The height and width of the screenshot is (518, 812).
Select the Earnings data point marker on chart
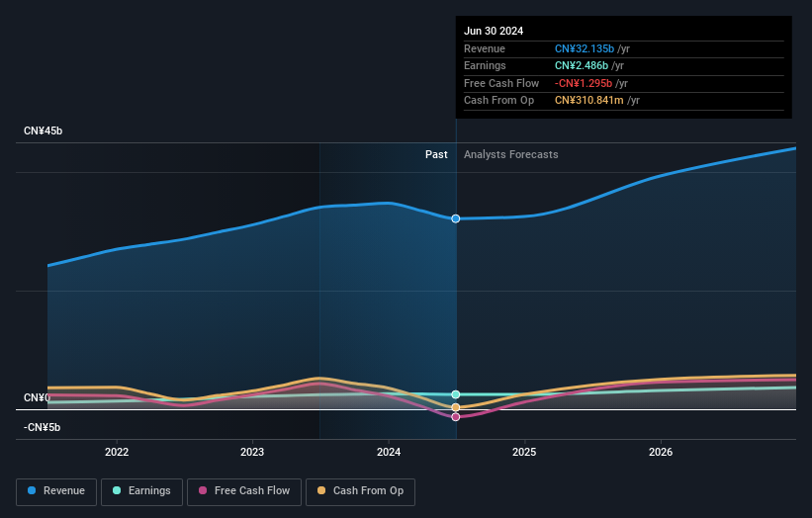pyautogui.click(x=456, y=394)
